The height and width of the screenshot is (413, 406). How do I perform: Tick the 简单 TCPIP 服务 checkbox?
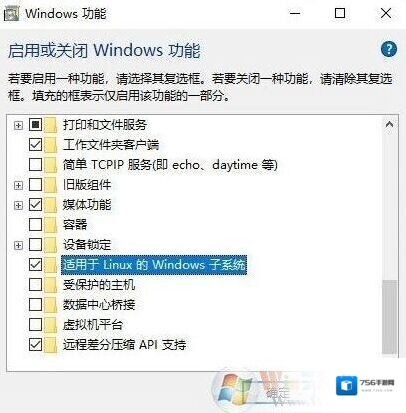[x=35, y=165]
